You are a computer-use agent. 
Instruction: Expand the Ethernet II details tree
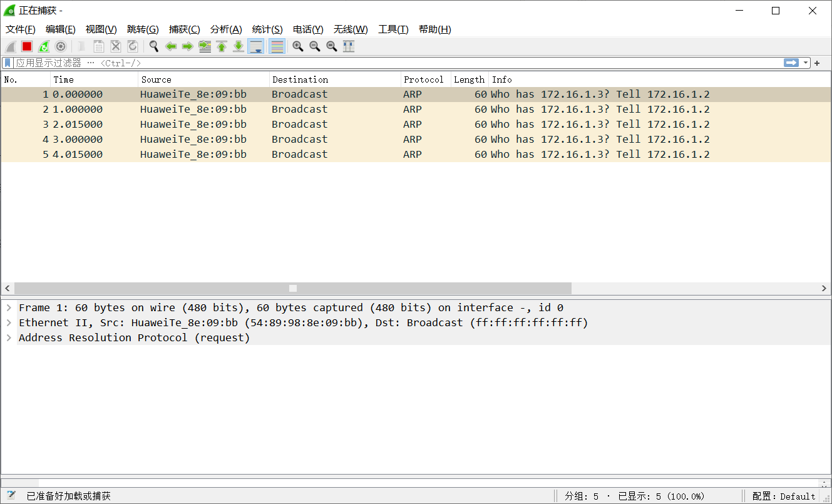(9, 322)
